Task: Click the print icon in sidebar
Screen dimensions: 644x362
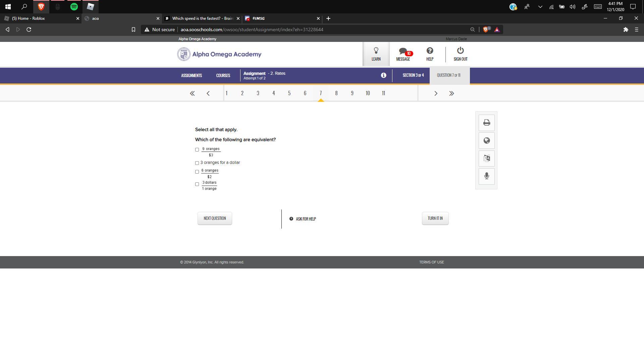Action: click(x=486, y=123)
